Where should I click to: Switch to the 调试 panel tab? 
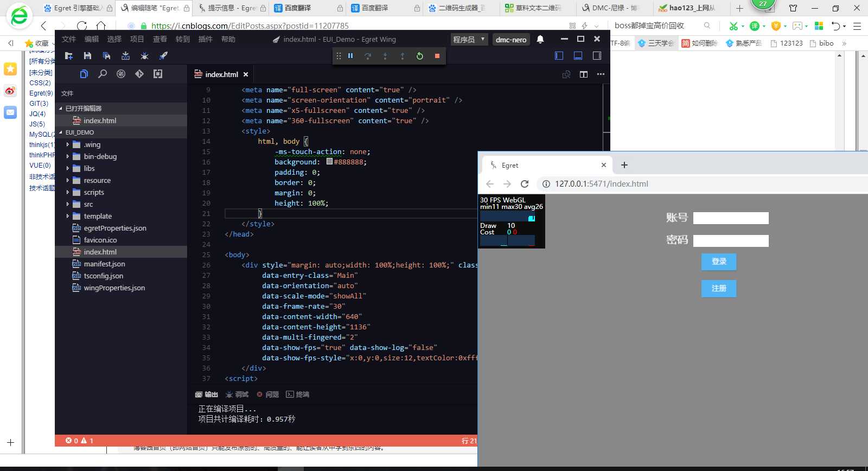(237, 394)
